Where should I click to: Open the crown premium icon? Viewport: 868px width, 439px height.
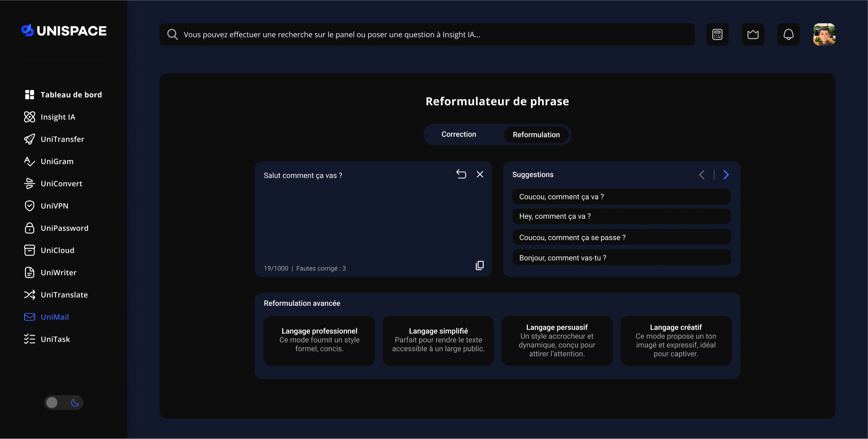click(753, 34)
